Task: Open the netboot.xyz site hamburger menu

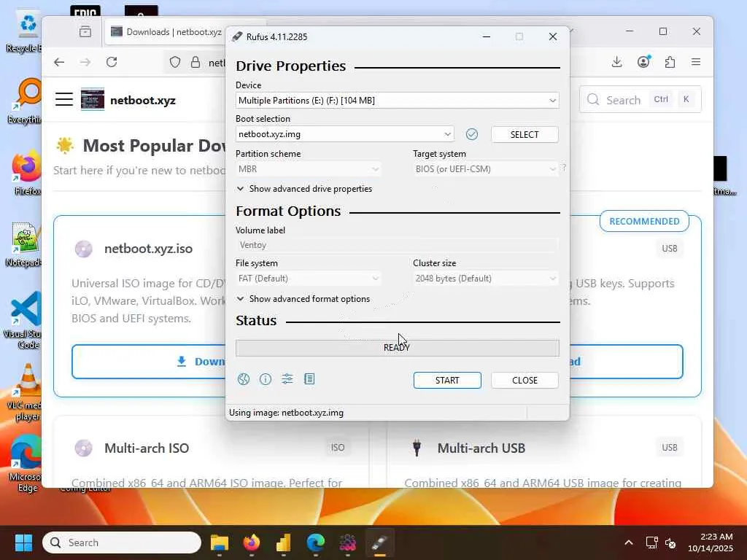Action: [64, 99]
